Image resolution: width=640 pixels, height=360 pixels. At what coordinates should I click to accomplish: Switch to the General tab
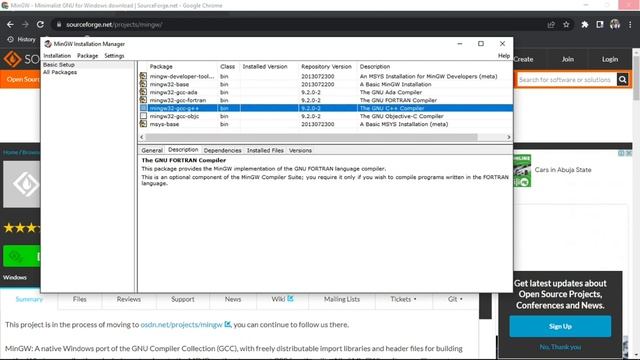pyautogui.click(x=152, y=150)
